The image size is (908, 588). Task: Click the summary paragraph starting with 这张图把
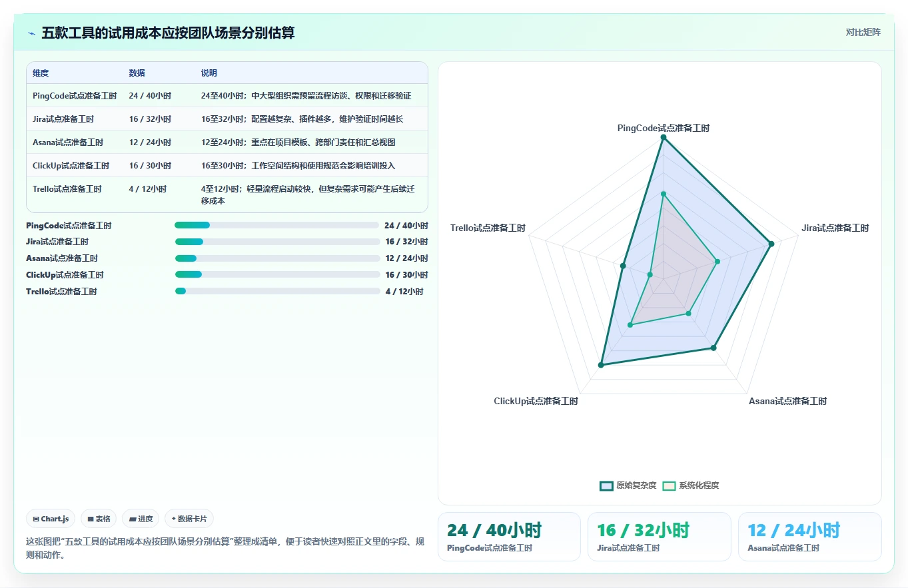(225, 548)
